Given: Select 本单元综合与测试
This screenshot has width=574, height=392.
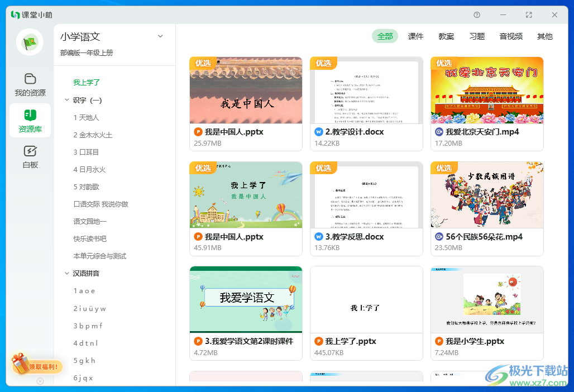Looking at the screenshot, I should [x=99, y=256].
